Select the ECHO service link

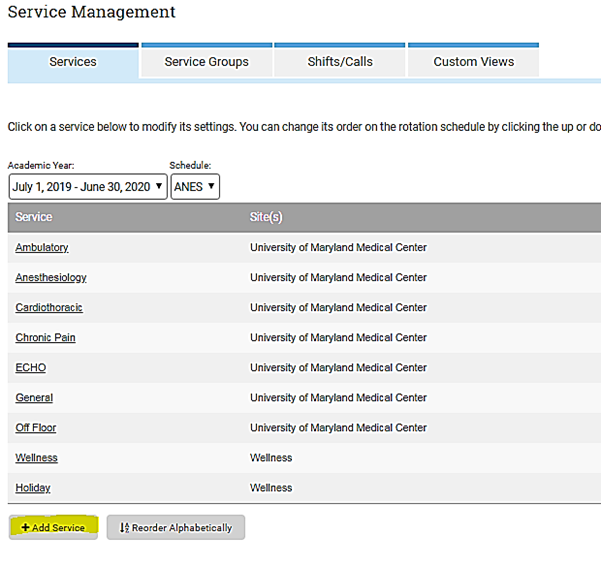pos(31,368)
